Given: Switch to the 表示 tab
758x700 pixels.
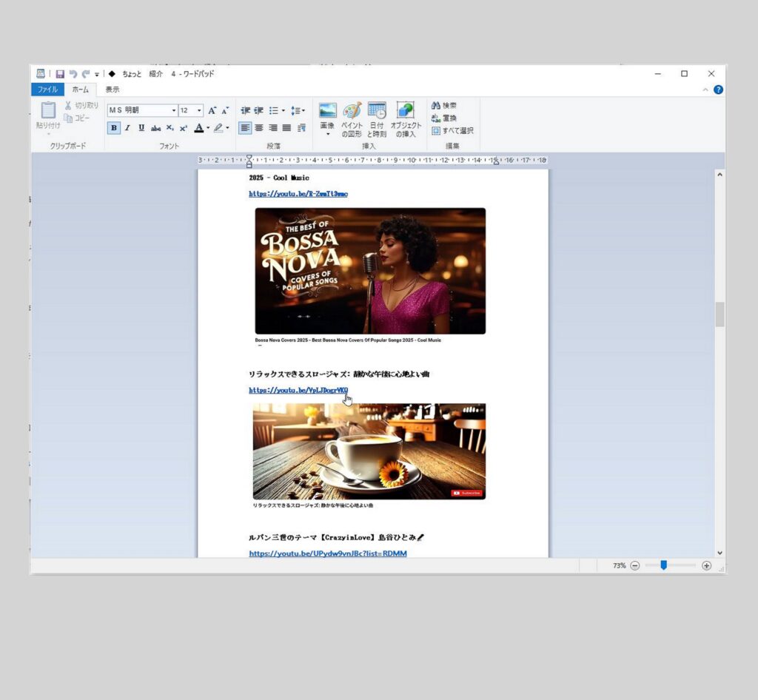Looking at the screenshot, I should point(113,90).
